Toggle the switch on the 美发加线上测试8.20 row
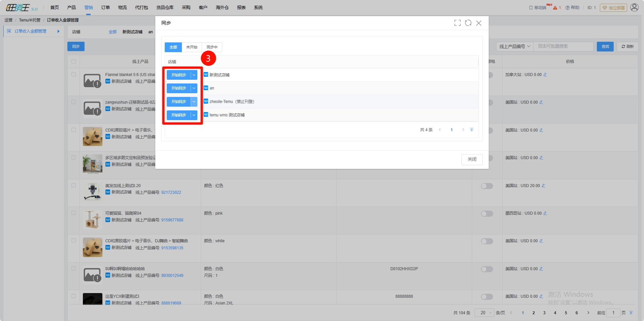 pos(487,186)
